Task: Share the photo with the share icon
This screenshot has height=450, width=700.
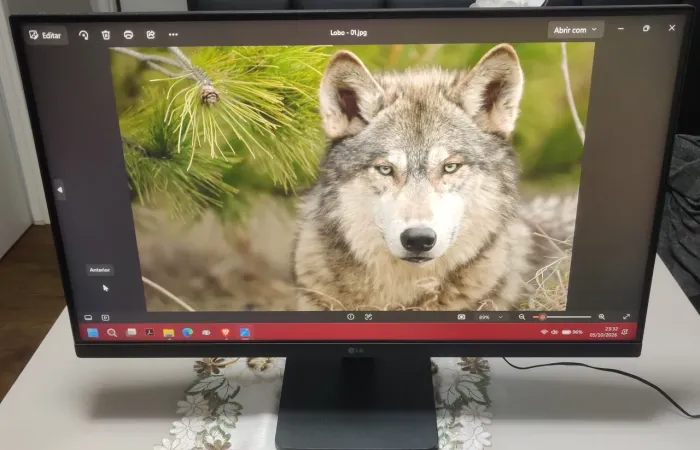Action: pyautogui.click(x=151, y=35)
